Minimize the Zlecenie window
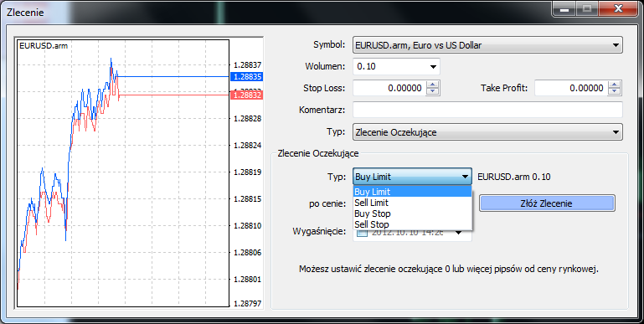 click(564, 9)
